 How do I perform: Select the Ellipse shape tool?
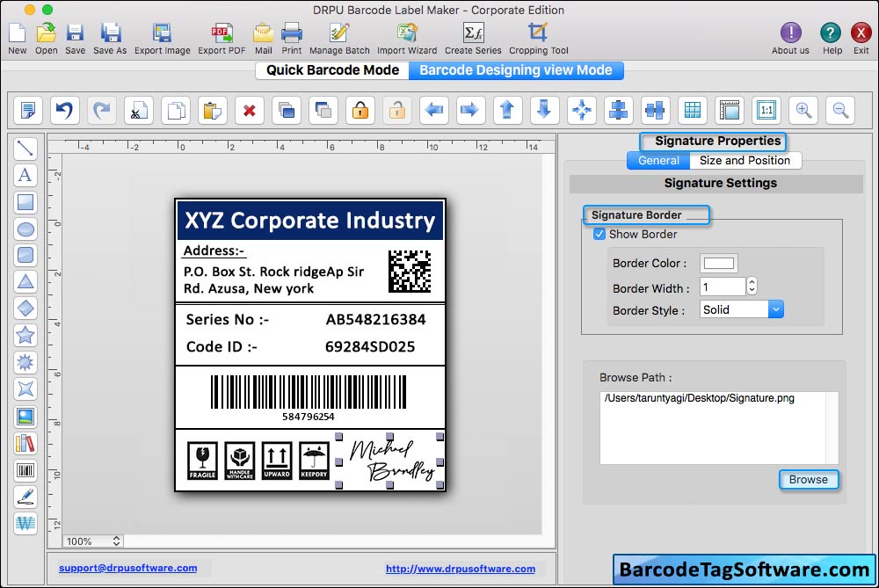(25, 229)
